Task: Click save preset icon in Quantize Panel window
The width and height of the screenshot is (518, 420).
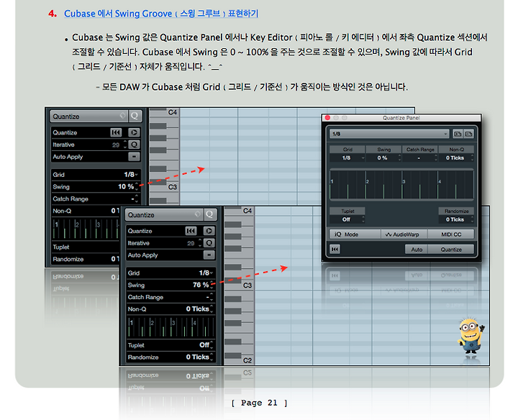Action: [458, 134]
